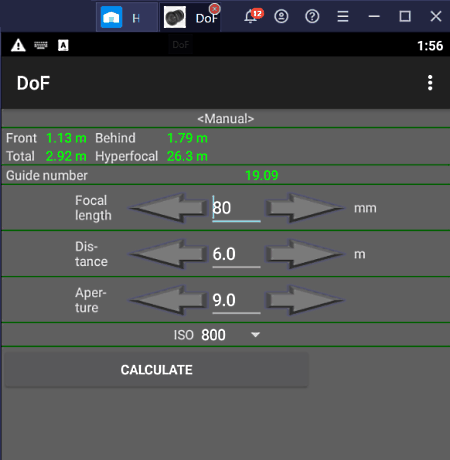Screen dimensions: 450x460
Task: Switch to the DoF app tab
Action: [x=189, y=17]
